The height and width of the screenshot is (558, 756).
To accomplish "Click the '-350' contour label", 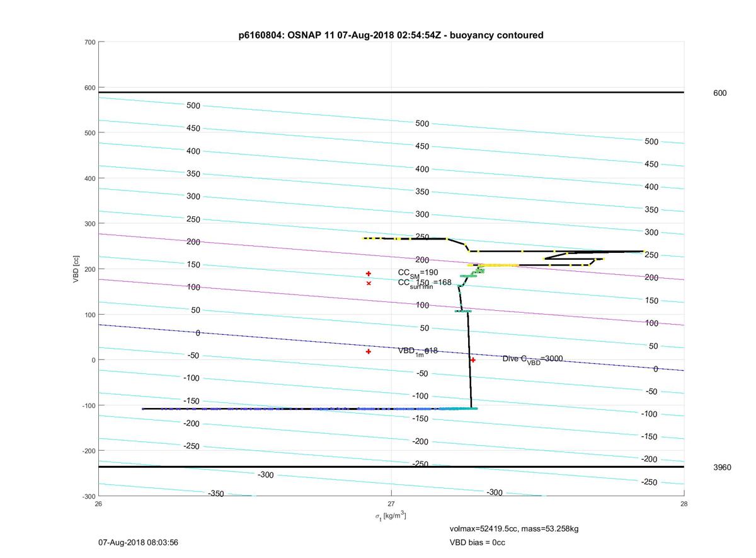I will tap(216, 494).
